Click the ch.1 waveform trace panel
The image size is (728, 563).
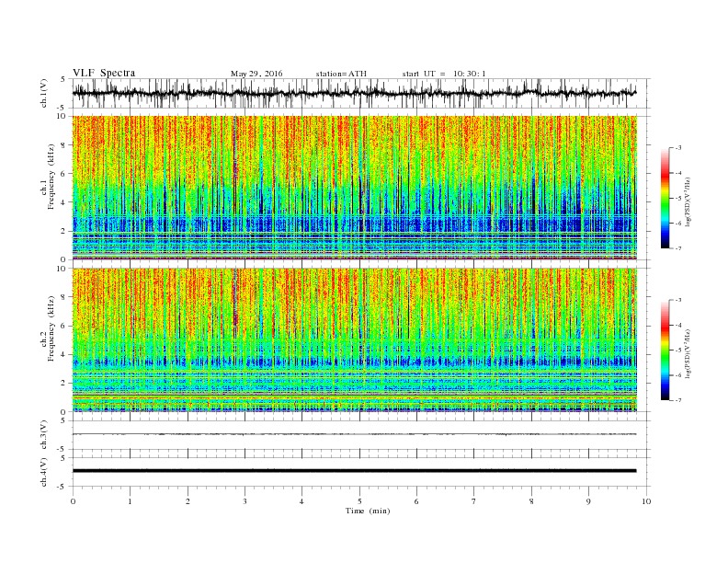pos(361,93)
